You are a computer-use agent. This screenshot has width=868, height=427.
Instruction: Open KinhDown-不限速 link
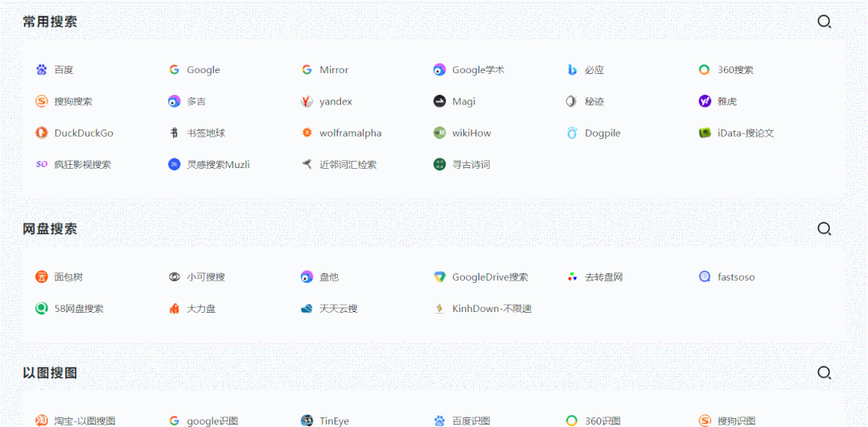pos(492,308)
